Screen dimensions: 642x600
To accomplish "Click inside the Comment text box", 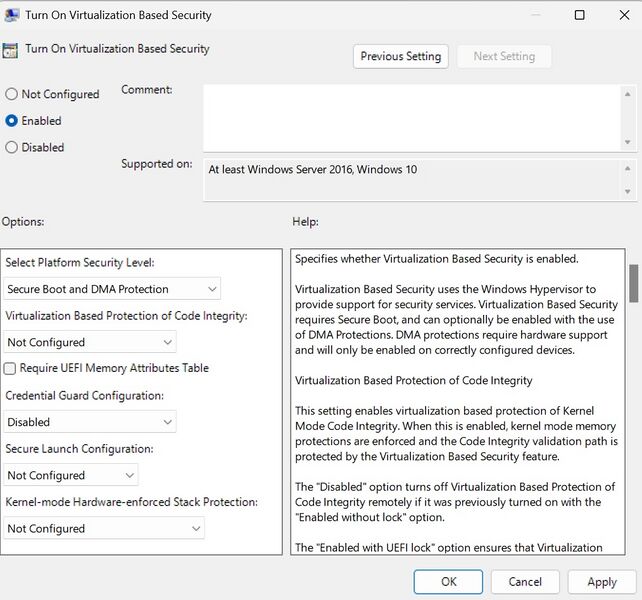I will 411,118.
